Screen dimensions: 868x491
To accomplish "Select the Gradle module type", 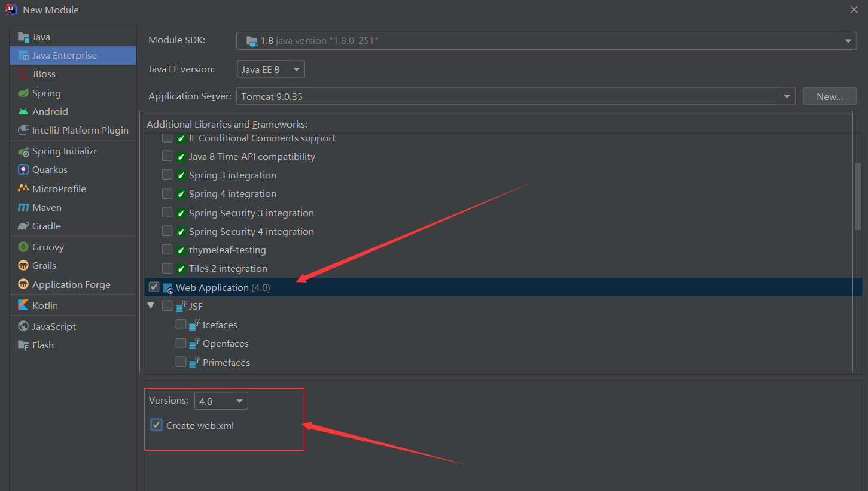I will tap(72, 226).
